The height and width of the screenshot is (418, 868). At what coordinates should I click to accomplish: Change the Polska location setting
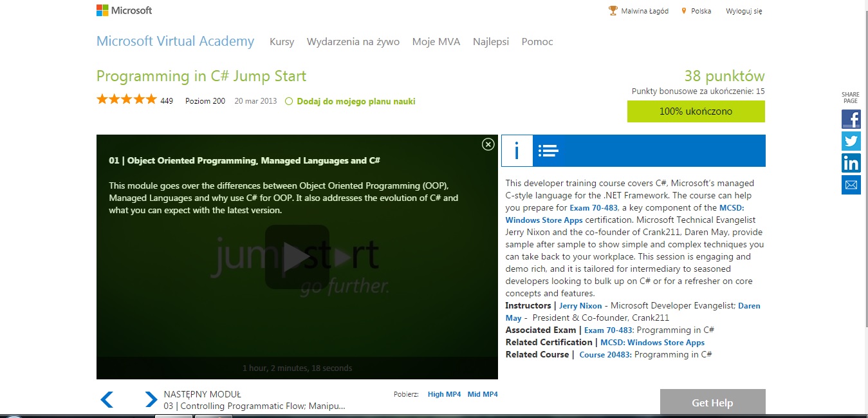700,11
